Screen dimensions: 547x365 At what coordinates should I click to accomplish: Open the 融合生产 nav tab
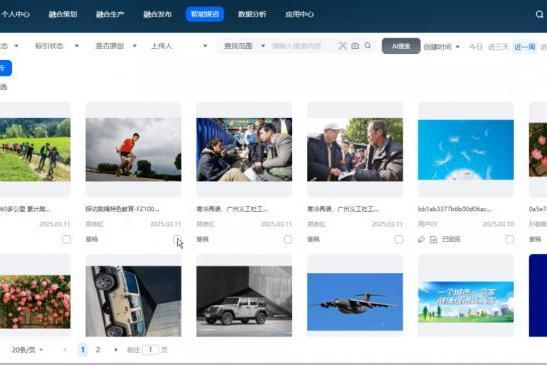click(110, 14)
